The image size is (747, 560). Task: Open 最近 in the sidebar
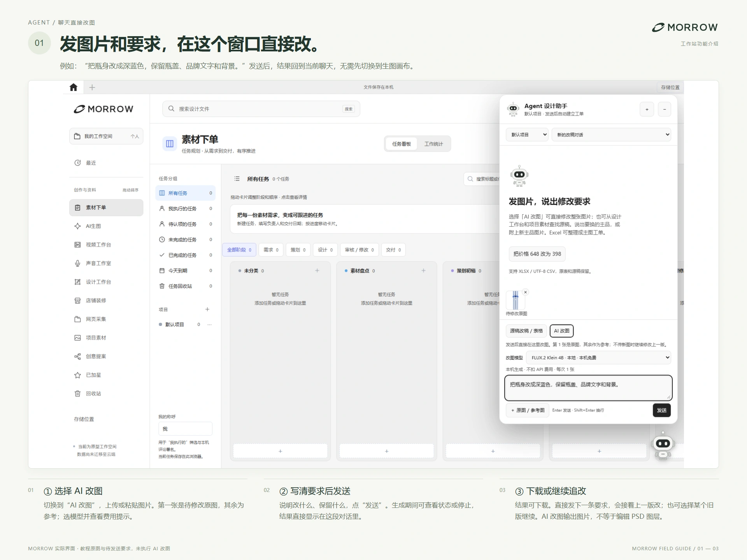106,163
